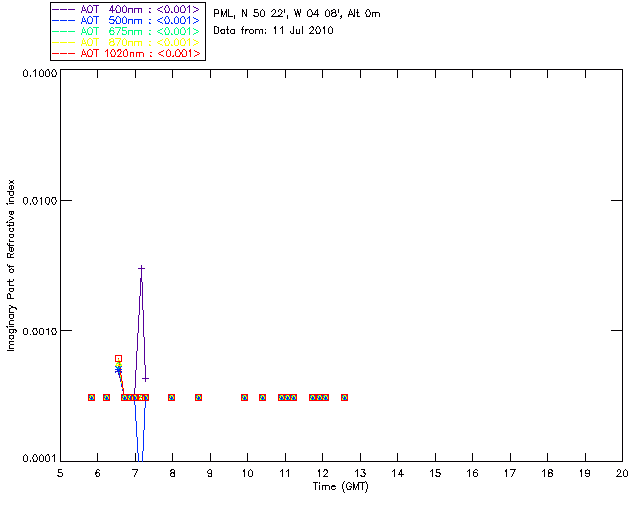Click the red dashed 1020nm legend line sample

tap(64, 53)
